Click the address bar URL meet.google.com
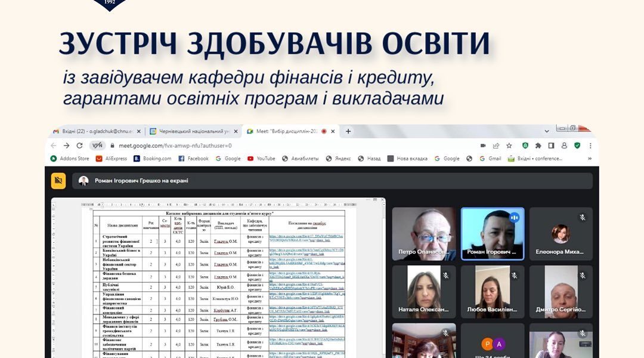The width and height of the screenshot is (644, 358). 175,146
